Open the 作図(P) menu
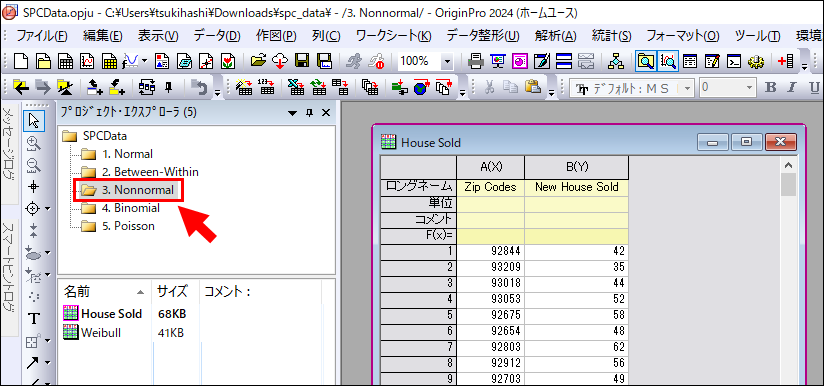Screen dimensions: 824x386 coord(276,36)
